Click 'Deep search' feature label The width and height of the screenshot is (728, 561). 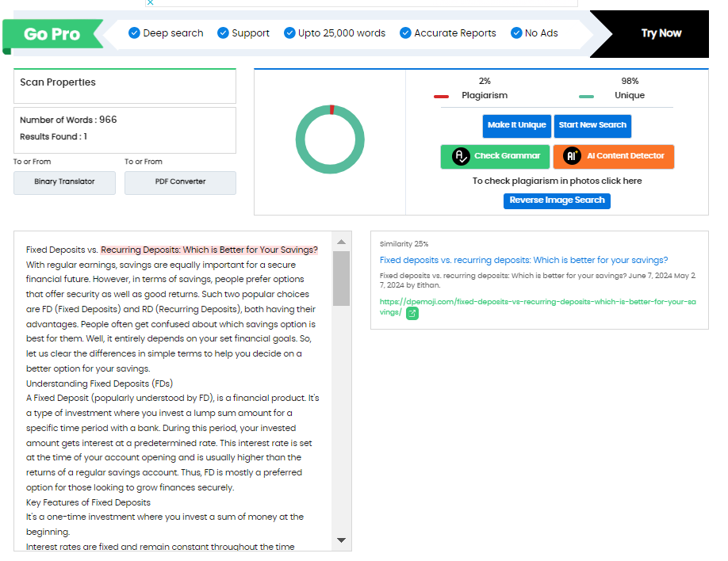coord(173,33)
